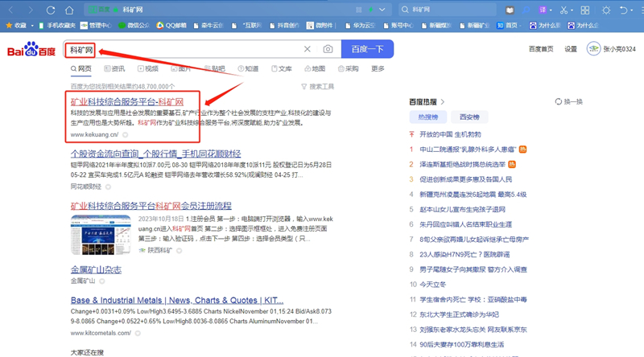Click the camera image search icon
Viewport: 644px width, 357px height.
(x=328, y=49)
